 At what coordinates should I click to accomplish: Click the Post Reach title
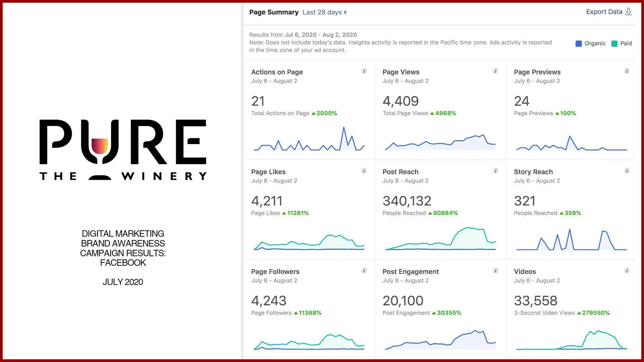pos(400,172)
